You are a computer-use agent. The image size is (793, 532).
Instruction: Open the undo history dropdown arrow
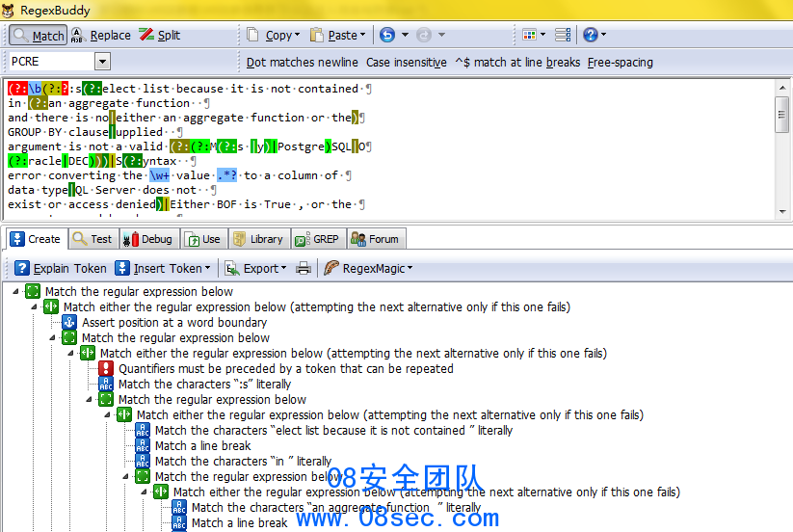(405, 35)
